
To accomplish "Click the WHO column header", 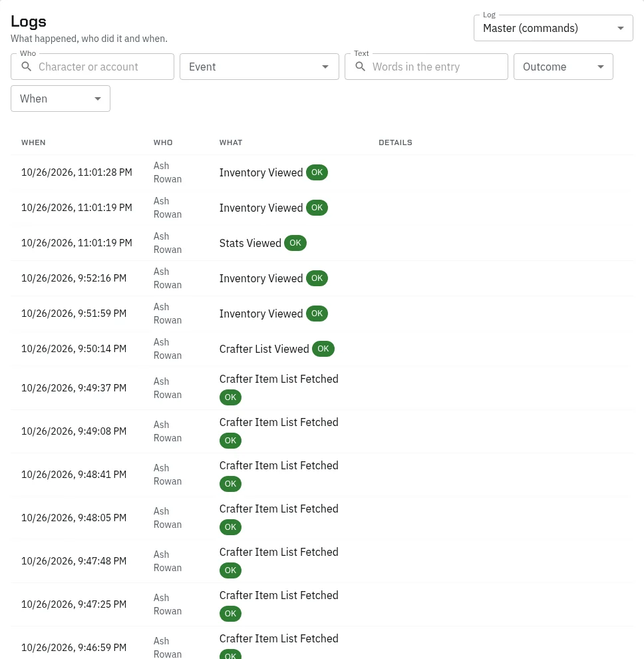I will point(163,142).
